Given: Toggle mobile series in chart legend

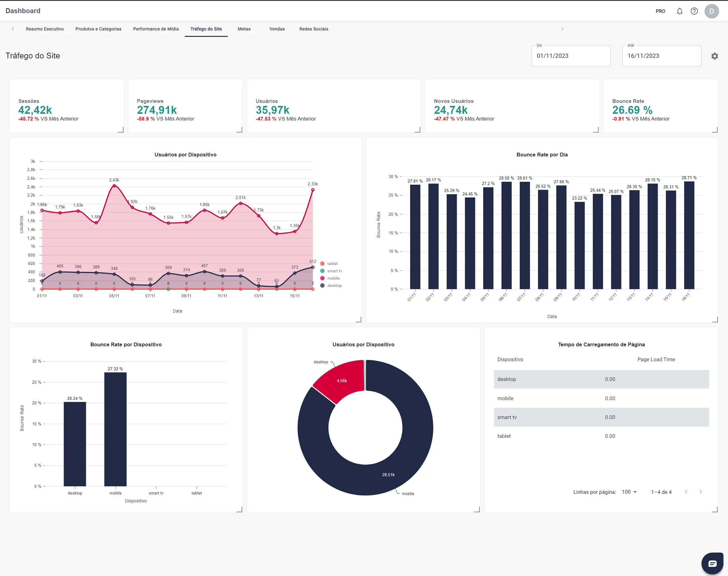Looking at the screenshot, I should click(333, 278).
